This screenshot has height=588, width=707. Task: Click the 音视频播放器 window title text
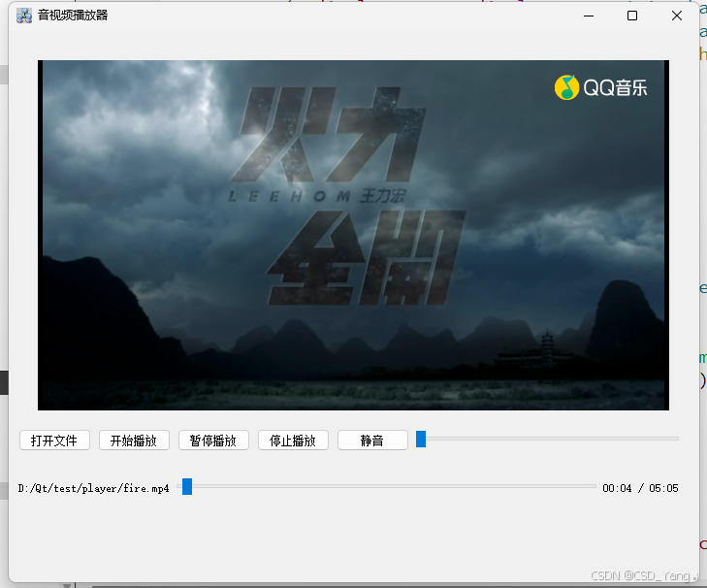point(73,16)
